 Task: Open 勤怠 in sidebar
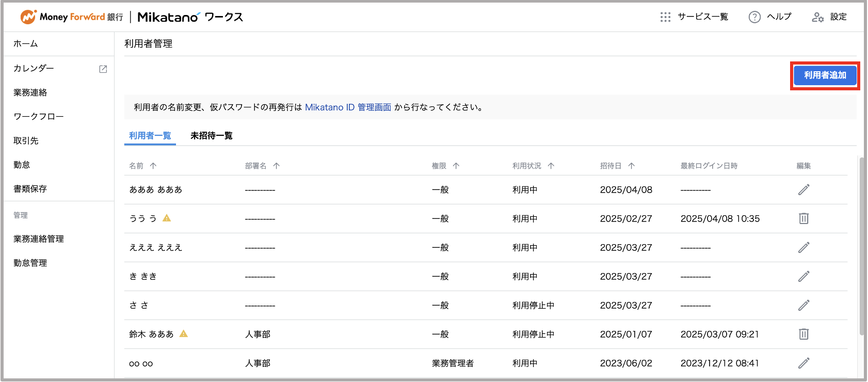point(22,165)
